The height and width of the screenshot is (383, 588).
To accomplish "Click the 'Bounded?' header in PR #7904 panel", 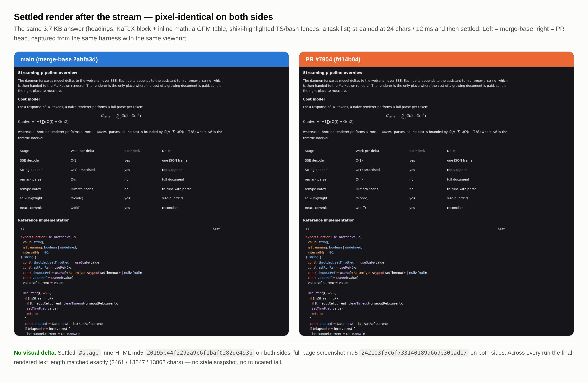I will (x=417, y=151).
